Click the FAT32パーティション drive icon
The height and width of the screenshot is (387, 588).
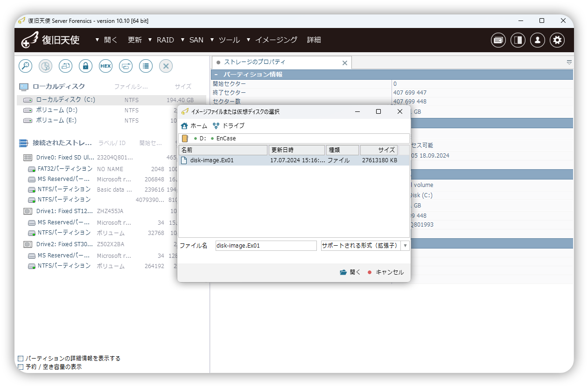(31, 169)
